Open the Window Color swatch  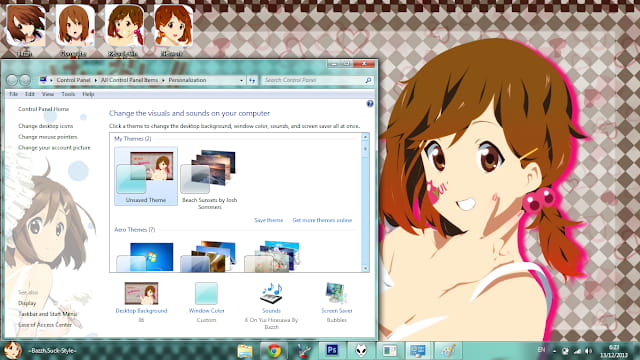[206, 293]
